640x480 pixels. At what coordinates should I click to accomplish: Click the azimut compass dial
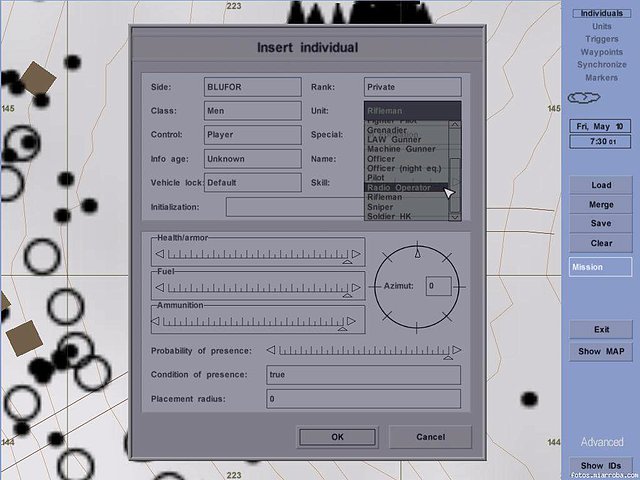click(x=417, y=287)
